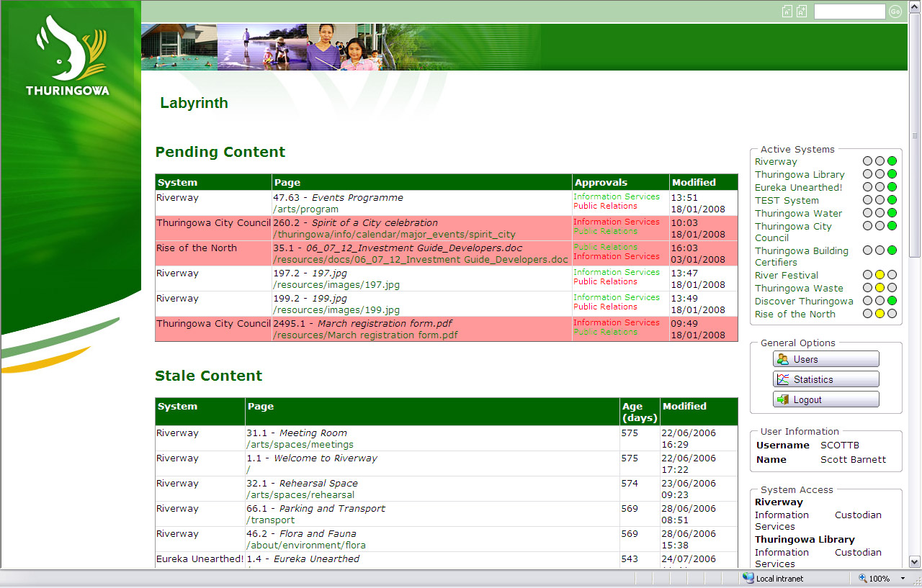Click the header banner photo strip
922x588 pixels.
pos(341,47)
